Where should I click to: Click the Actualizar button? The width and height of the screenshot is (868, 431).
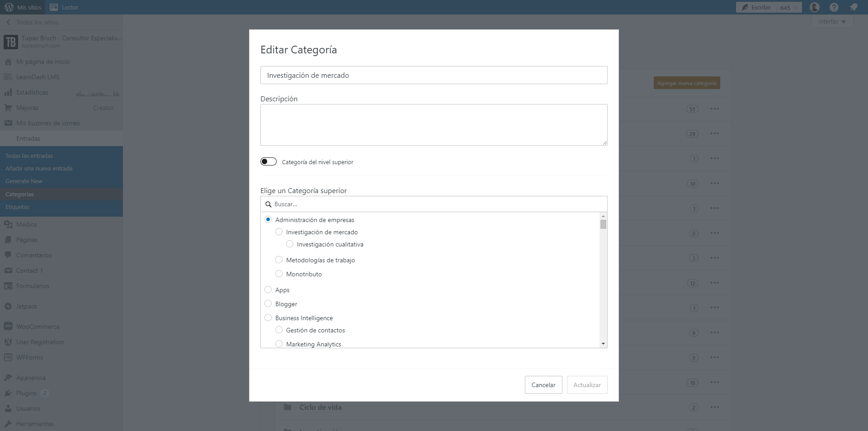(x=587, y=384)
